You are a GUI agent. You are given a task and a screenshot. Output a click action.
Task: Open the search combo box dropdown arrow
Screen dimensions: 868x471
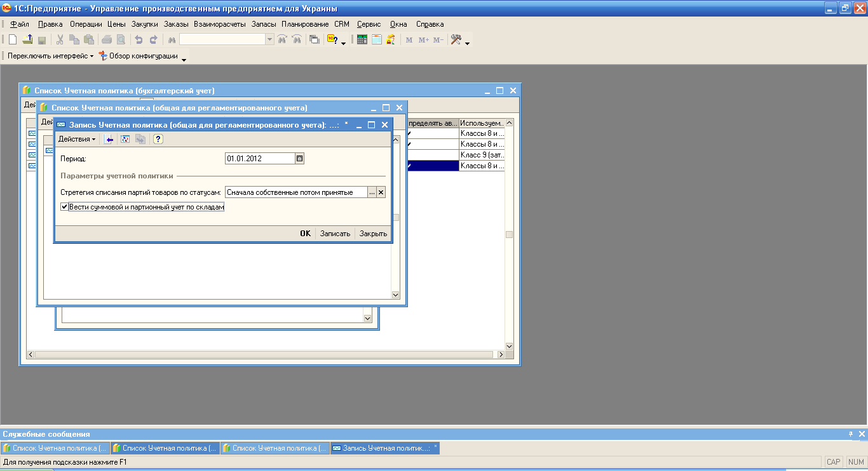270,39
